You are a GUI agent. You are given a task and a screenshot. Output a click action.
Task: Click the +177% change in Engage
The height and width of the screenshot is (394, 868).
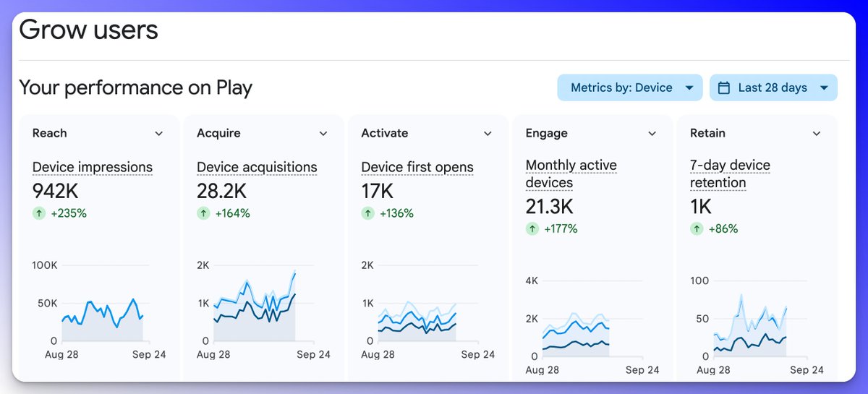pyautogui.click(x=561, y=228)
